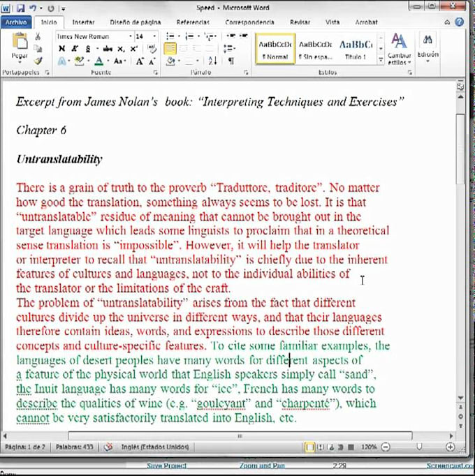The image size is (475, 476).
Task: Cut selection with the scissors icon
Action: [x=38, y=37]
